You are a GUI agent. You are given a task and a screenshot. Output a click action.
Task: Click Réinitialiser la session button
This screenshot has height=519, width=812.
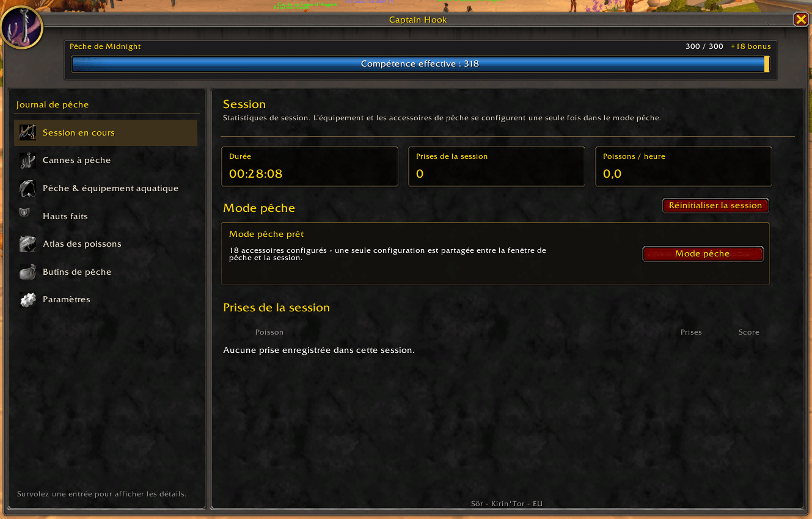pos(715,206)
